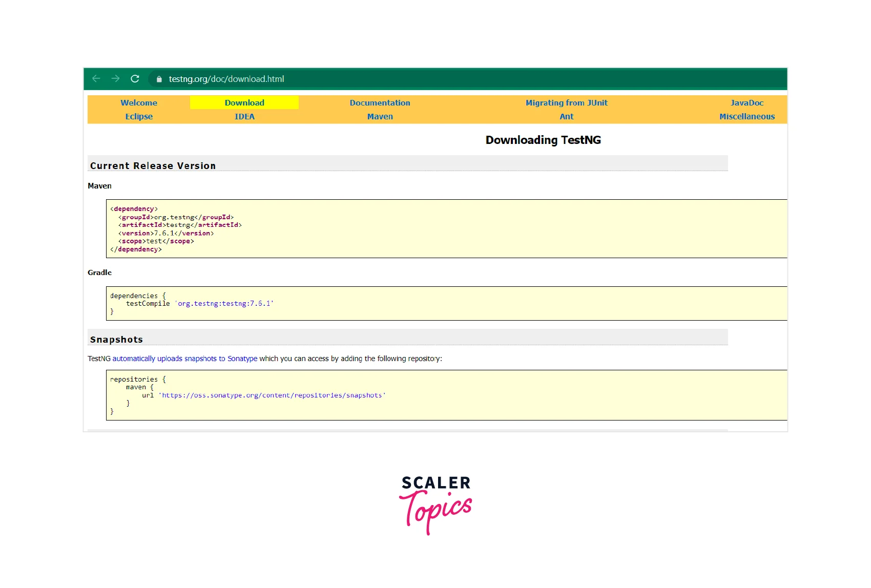Click the address bar URL text
This screenshot has height=588, width=871.
(x=226, y=79)
